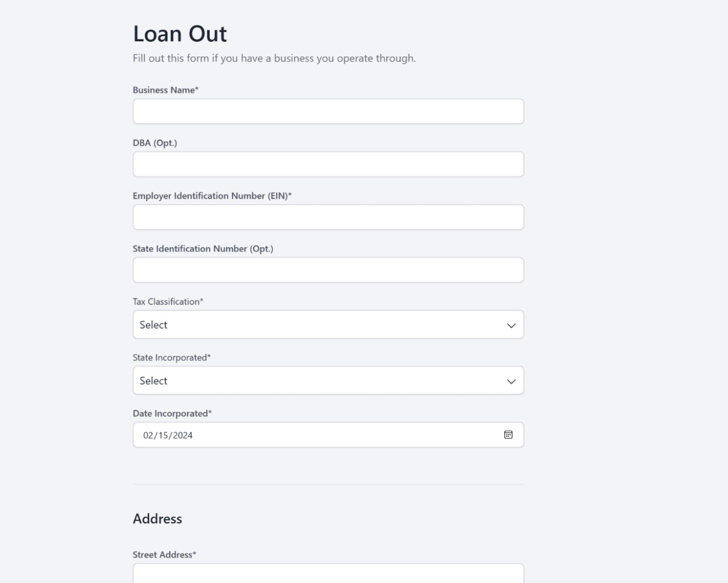Open the Tax Classification Select dropdown
728x583 pixels.
point(328,324)
